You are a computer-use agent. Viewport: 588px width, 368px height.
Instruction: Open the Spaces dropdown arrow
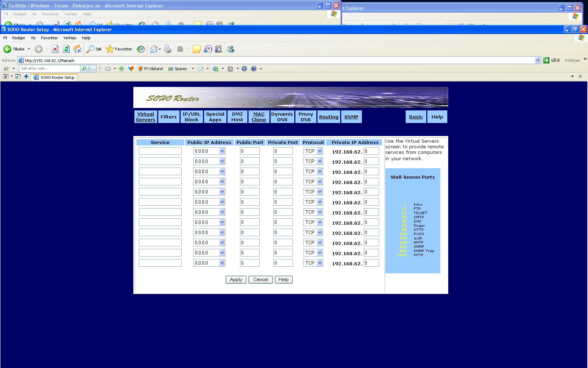coord(192,69)
